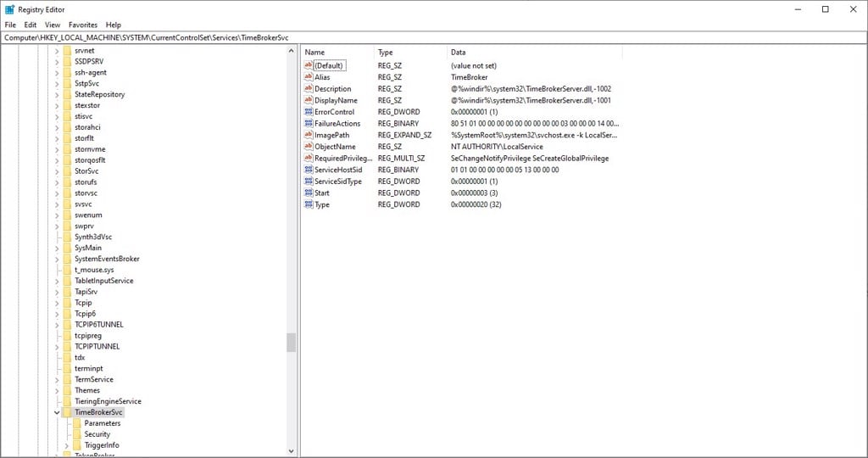Click the string icon next to ImagePath
This screenshot has height=458, width=868.
pos(309,135)
